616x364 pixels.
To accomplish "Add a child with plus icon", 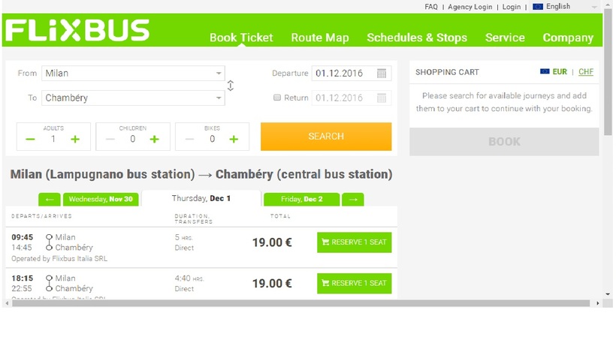I will coord(155,139).
